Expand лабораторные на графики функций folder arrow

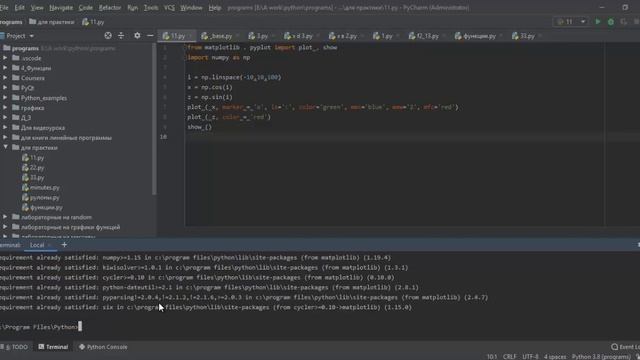click(5, 227)
